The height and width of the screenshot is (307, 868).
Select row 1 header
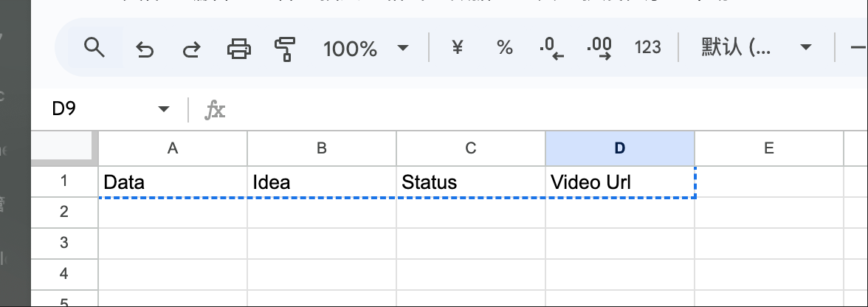click(x=64, y=181)
